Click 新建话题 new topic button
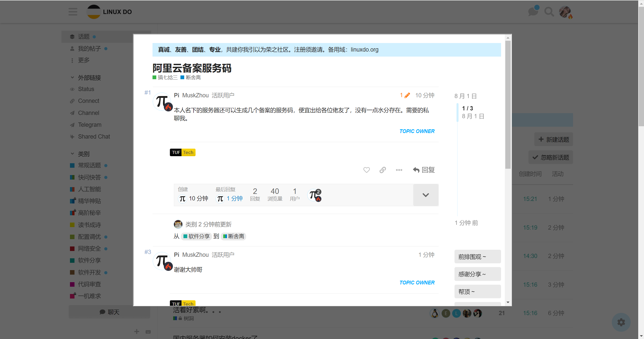Image resolution: width=644 pixels, height=339 pixels. click(x=553, y=140)
